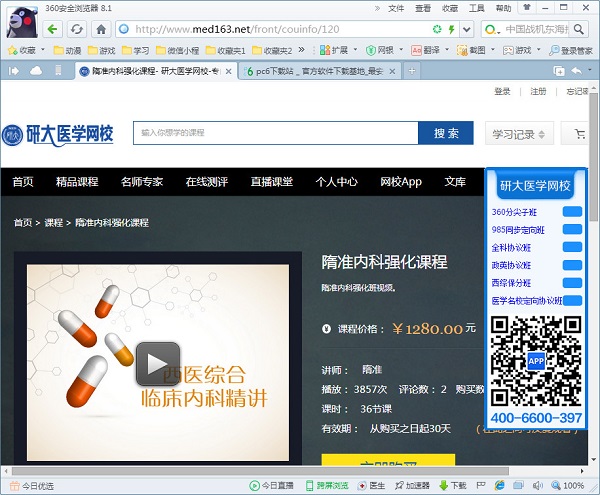Play the course preview video

[158, 363]
